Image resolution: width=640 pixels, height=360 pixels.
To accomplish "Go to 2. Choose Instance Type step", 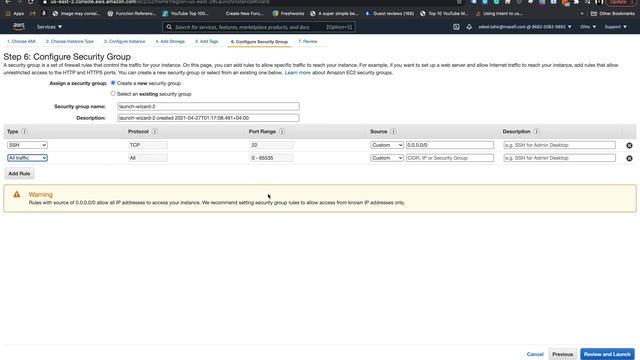I will 70,42.
